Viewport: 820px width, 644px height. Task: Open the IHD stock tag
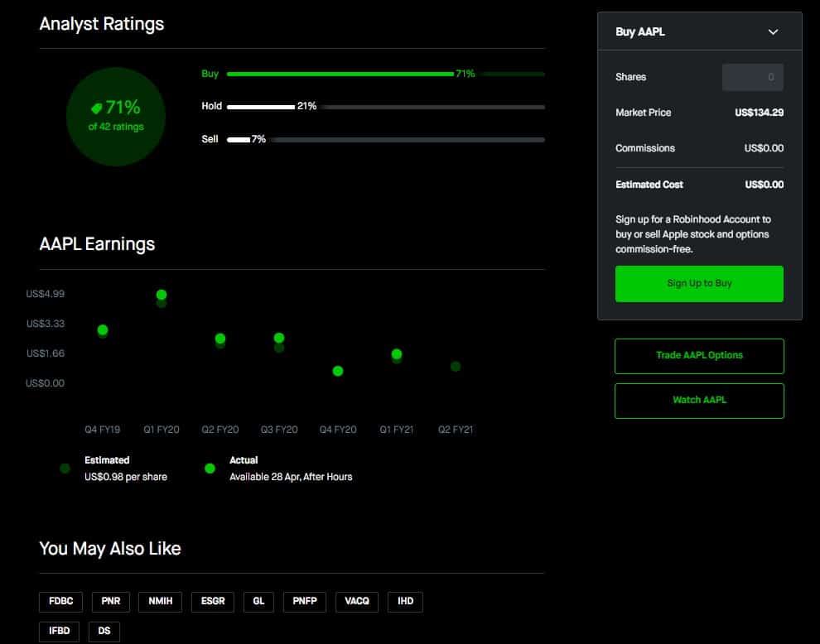(405, 602)
